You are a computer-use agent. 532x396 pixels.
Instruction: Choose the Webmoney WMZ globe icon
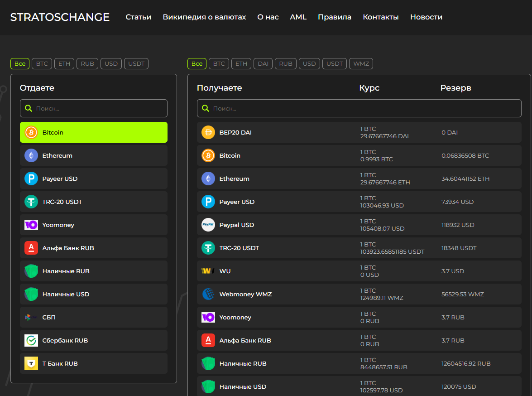pos(208,294)
